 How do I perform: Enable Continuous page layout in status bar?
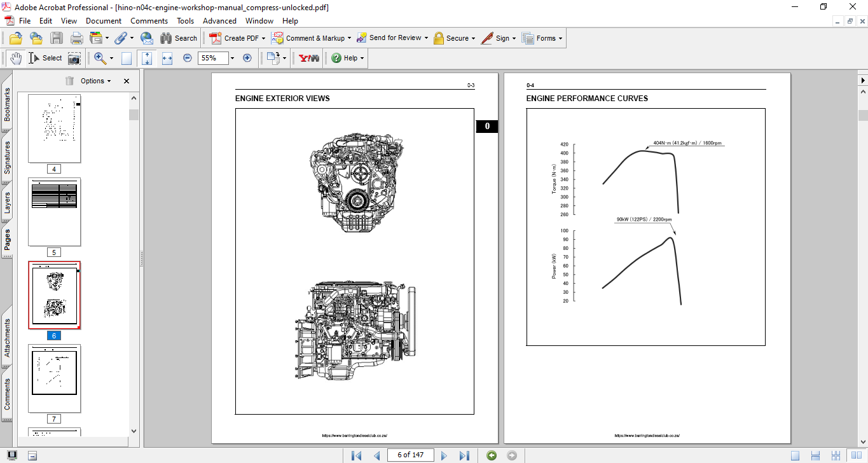(815, 455)
